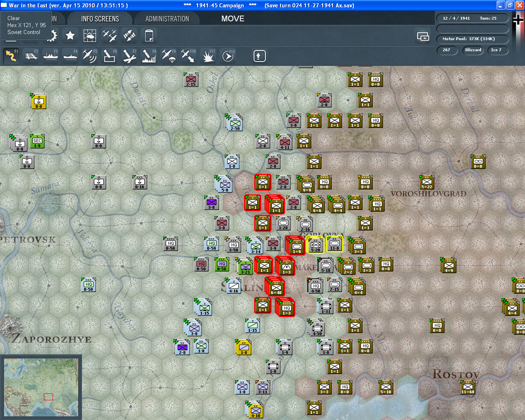525x420 pixels.
Task: Select the 5=22 unit above Voroshilovgrad
Action: pos(427,183)
